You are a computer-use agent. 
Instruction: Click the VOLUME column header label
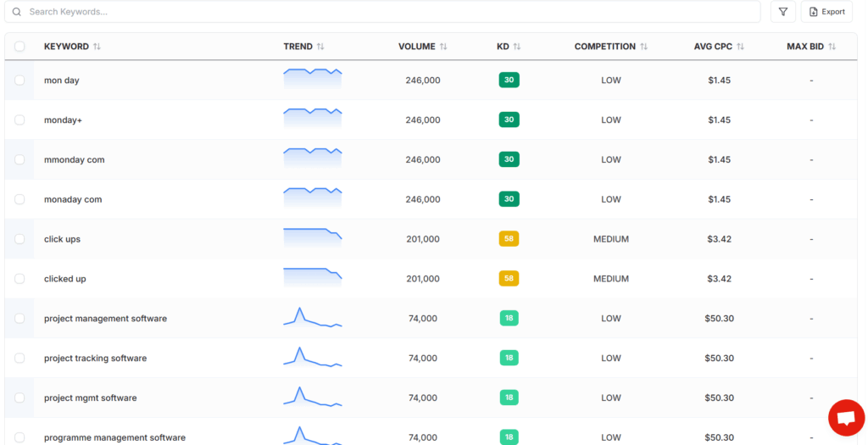(x=417, y=47)
